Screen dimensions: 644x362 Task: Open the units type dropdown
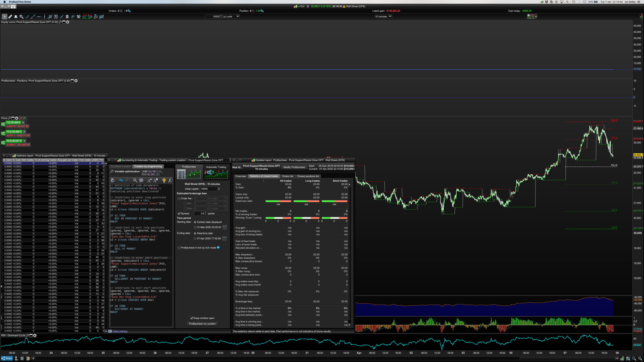click(x=238, y=17)
